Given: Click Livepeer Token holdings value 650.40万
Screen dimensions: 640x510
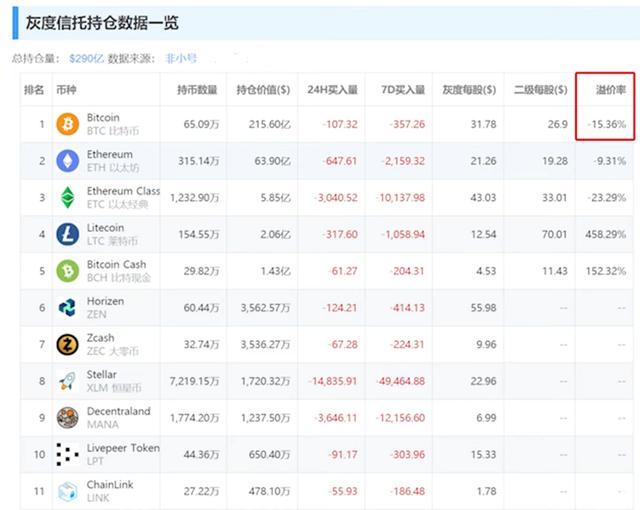Looking at the screenshot, I should 270,455.
